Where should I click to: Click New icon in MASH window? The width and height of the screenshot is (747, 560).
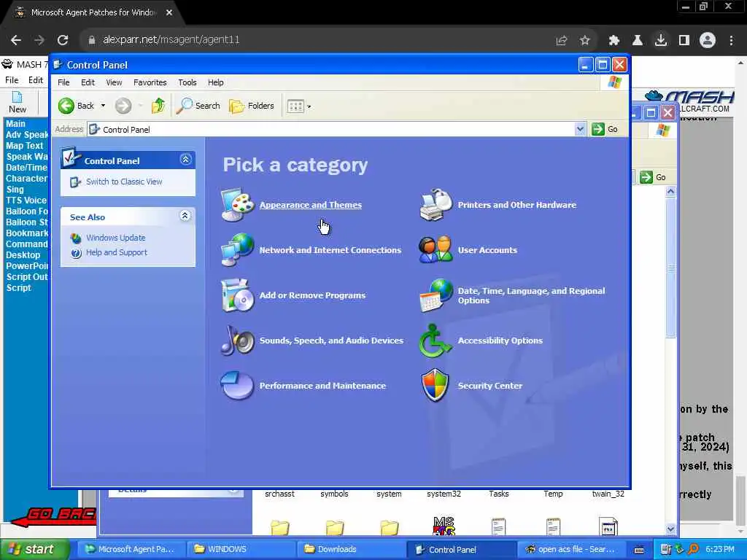point(18,102)
